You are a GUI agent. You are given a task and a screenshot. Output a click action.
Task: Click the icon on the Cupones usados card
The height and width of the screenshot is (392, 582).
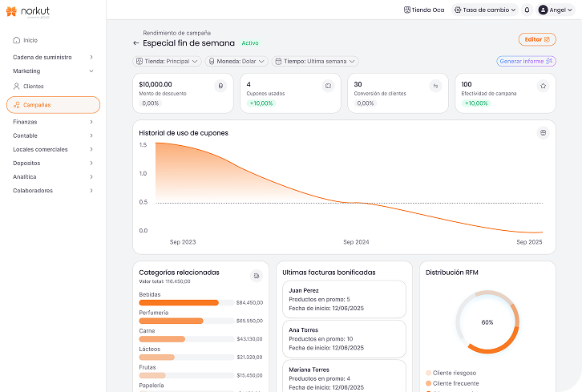coord(327,85)
